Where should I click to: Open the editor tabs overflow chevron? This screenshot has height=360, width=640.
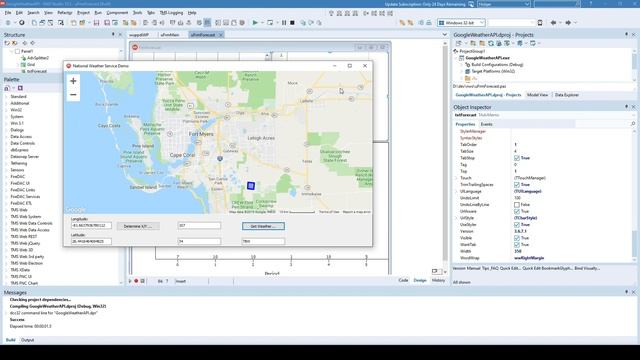click(x=444, y=35)
